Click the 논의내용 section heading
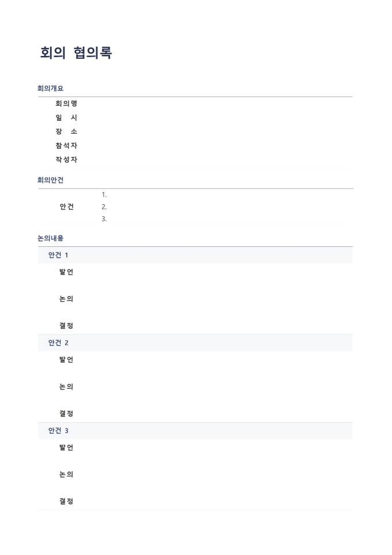 point(50,238)
